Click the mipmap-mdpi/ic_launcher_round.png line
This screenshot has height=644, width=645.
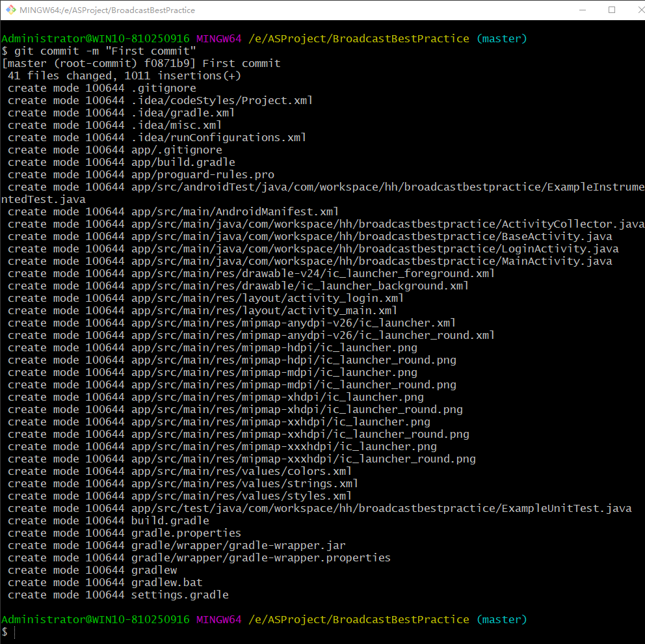tap(232, 384)
